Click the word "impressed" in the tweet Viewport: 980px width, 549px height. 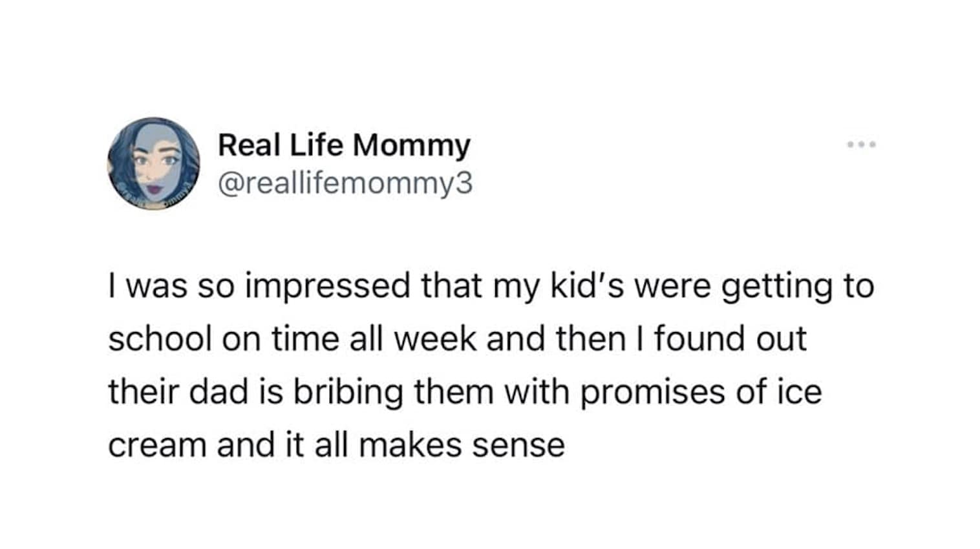(328, 287)
